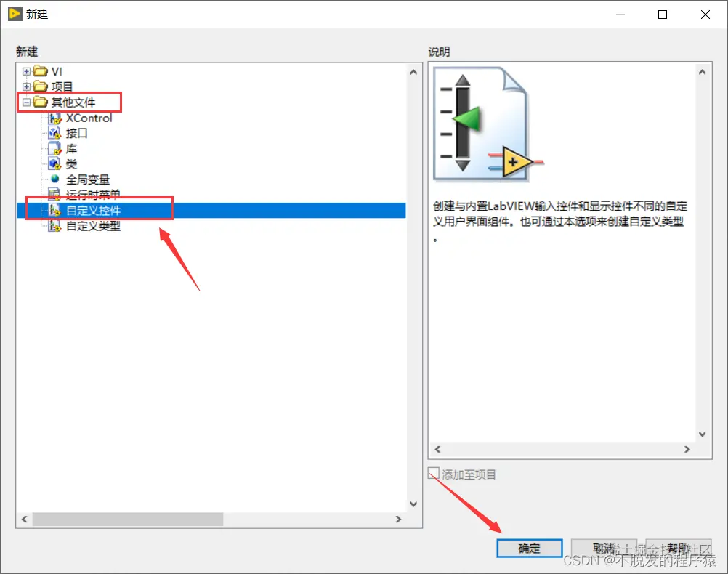Click the 全局变量 globe icon
The width and height of the screenshot is (728, 574).
54,179
